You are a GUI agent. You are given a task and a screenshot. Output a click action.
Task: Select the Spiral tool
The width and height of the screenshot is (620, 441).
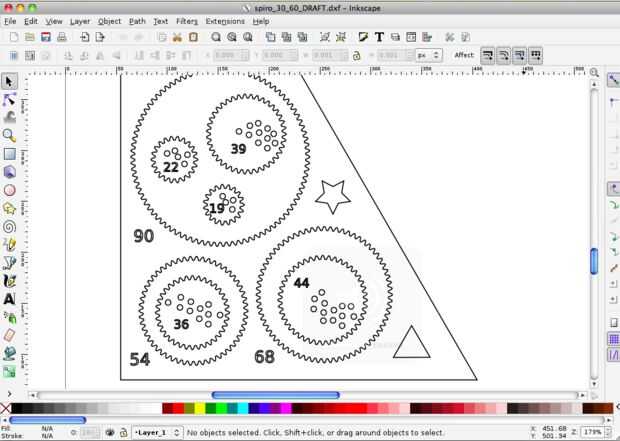[9, 227]
